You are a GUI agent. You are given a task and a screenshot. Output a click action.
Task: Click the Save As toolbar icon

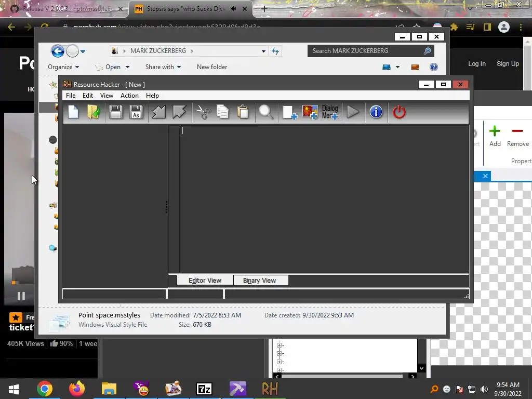click(136, 112)
